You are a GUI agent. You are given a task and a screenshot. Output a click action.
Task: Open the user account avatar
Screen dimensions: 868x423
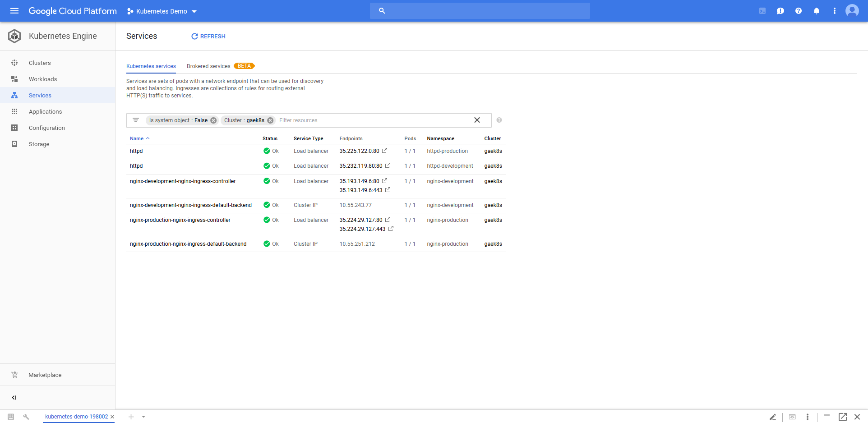point(852,11)
